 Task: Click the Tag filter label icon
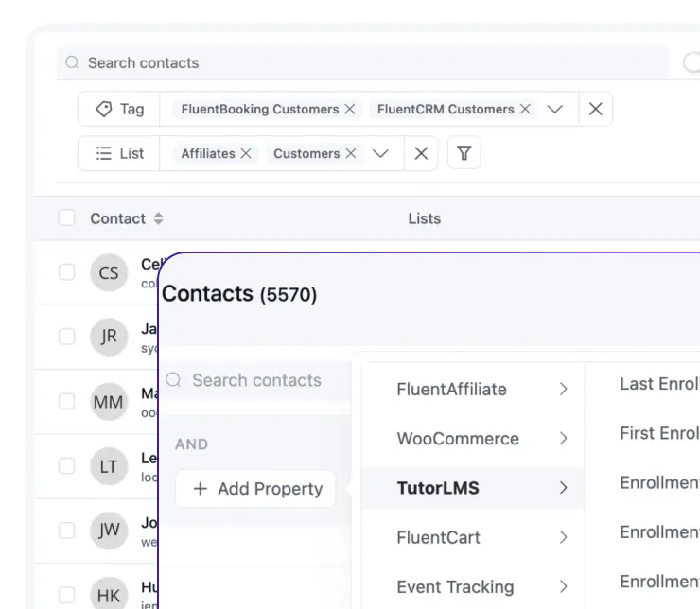[104, 109]
